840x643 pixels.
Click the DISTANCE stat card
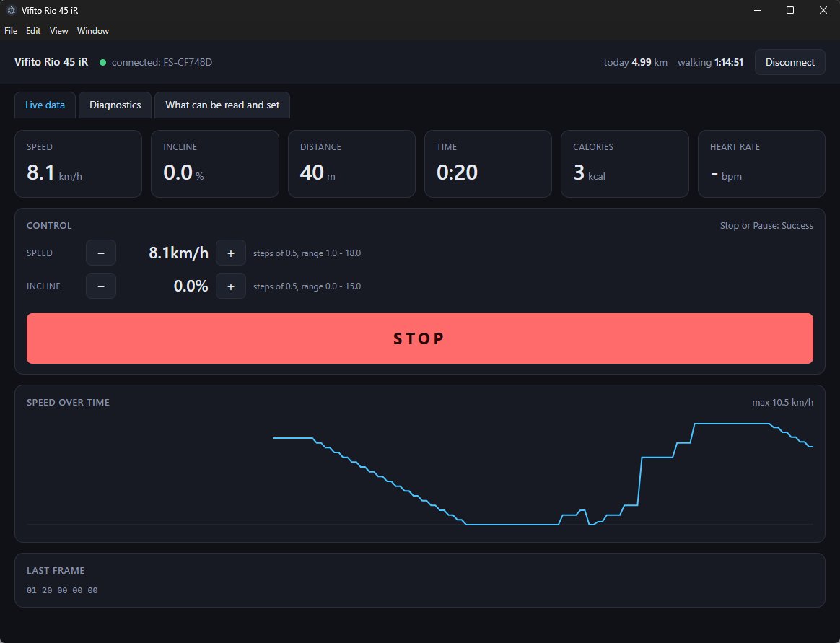351,164
